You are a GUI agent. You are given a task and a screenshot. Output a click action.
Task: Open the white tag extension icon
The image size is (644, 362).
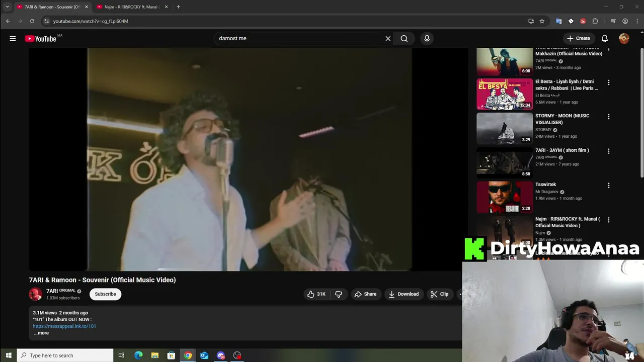coord(571,21)
